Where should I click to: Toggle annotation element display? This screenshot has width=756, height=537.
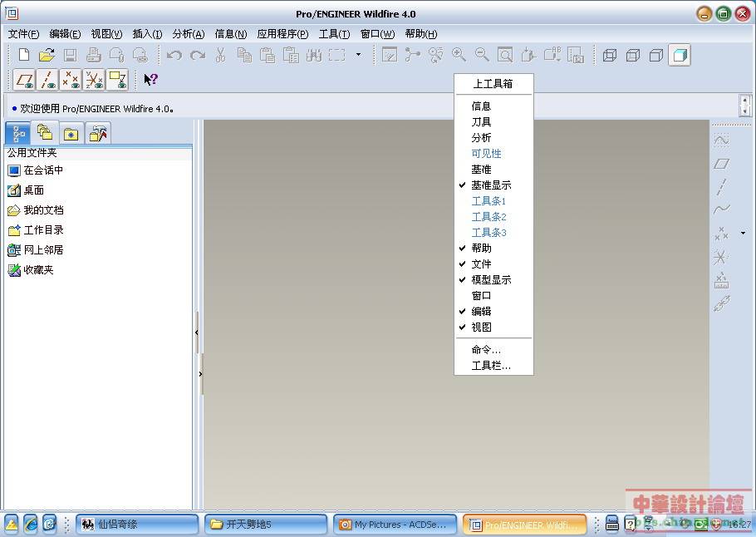(x=117, y=80)
